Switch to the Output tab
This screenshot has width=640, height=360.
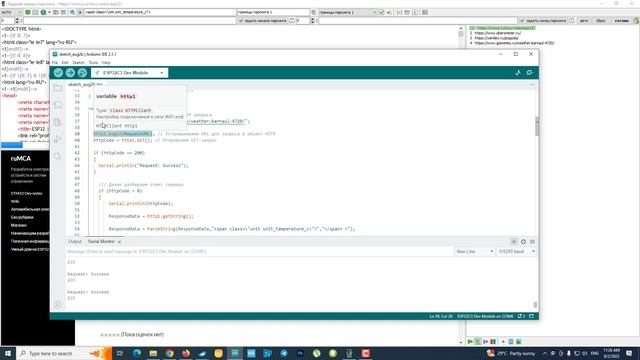tap(75, 242)
